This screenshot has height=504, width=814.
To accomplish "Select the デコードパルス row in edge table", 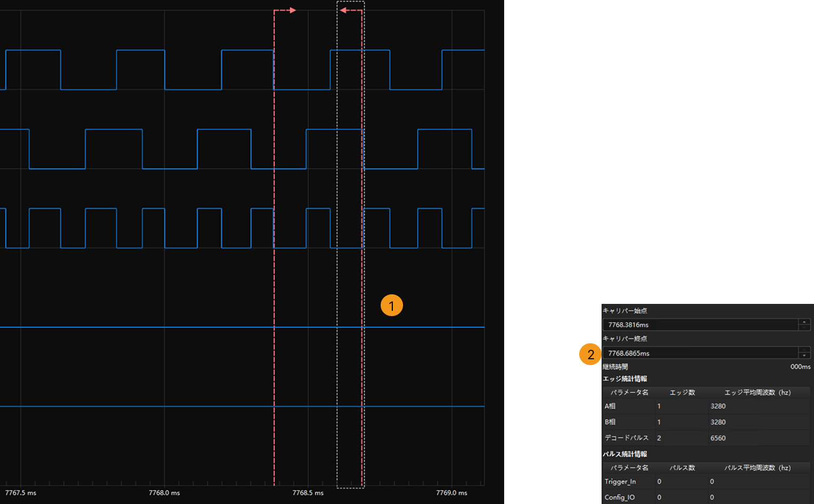I will pyautogui.click(x=706, y=438).
